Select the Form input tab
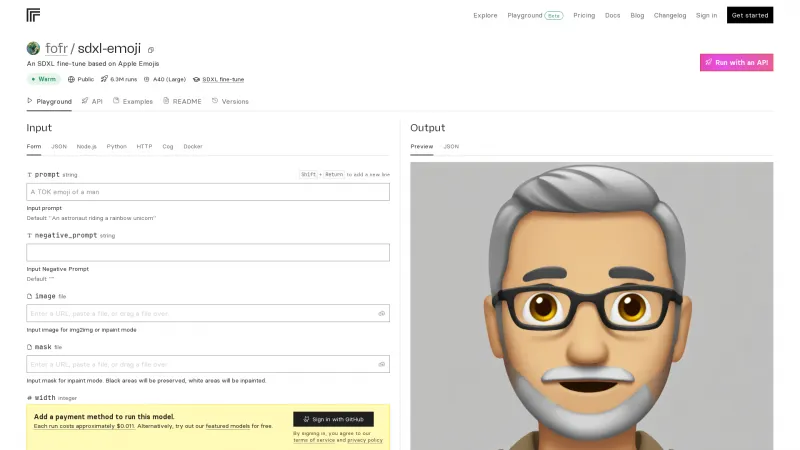Screen dimensions: 800x450 [34, 146]
